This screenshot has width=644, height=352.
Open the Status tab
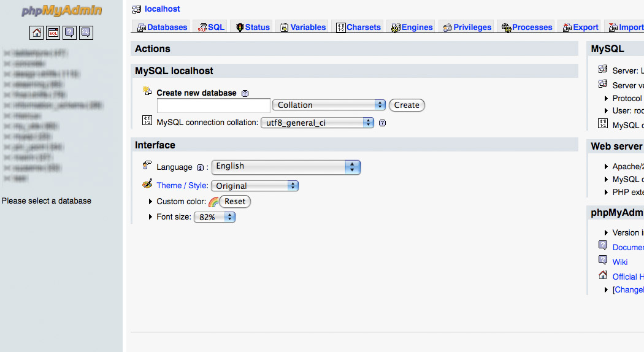[x=252, y=27]
